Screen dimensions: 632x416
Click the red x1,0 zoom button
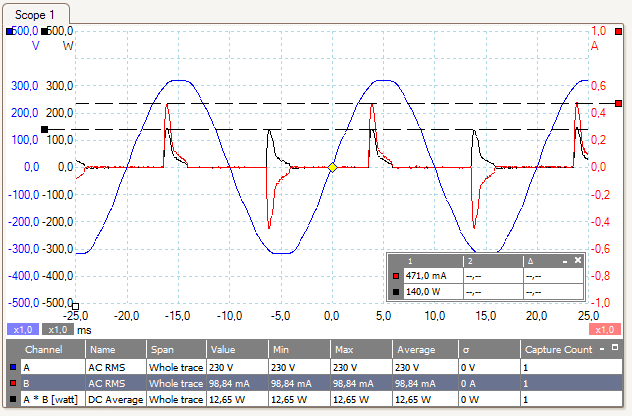[x=604, y=329]
